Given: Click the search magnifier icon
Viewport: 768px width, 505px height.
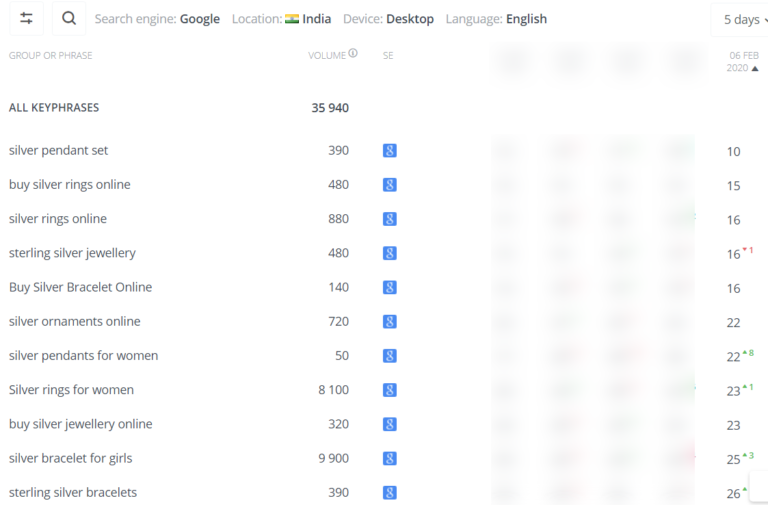Looking at the screenshot, I should [68, 18].
